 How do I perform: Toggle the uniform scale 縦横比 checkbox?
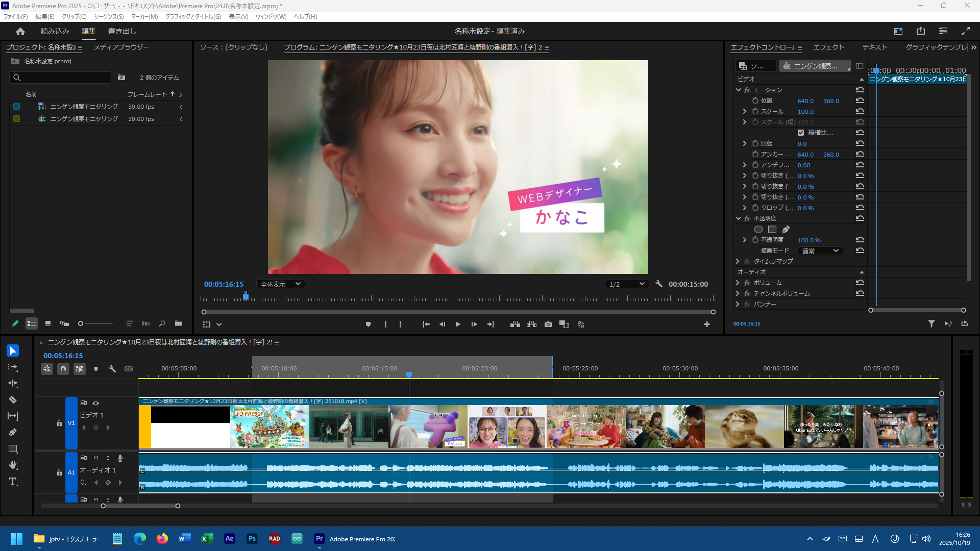coord(800,133)
